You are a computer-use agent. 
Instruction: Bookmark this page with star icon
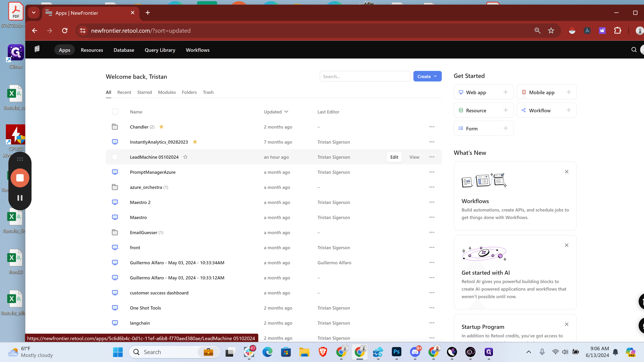[551, 31]
